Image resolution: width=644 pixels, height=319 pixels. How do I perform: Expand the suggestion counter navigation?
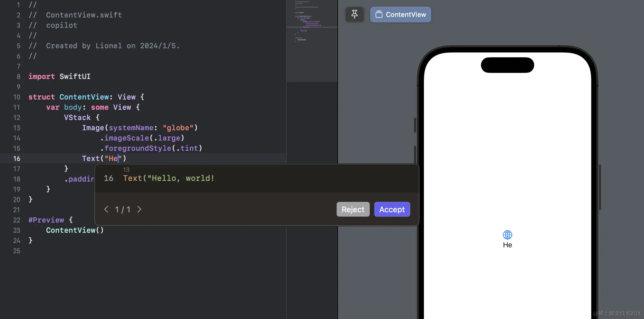pyautogui.click(x=122, y=209)
